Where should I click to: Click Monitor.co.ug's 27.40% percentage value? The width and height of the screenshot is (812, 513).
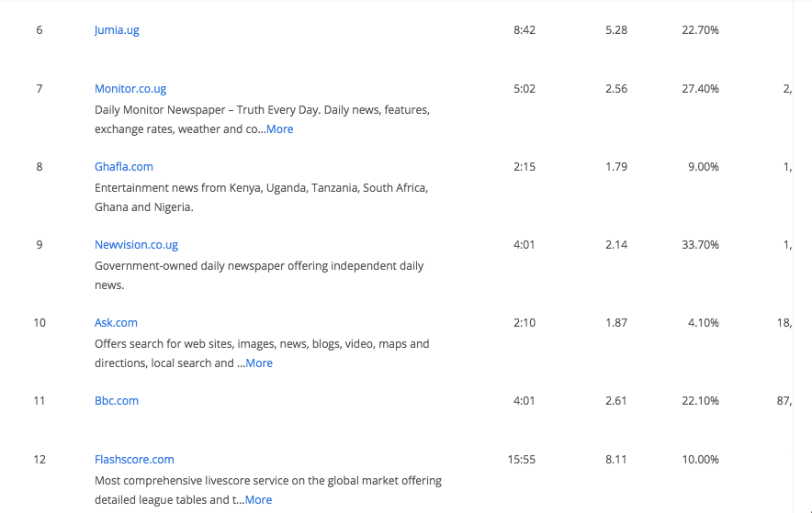click(x=700, y=89)
